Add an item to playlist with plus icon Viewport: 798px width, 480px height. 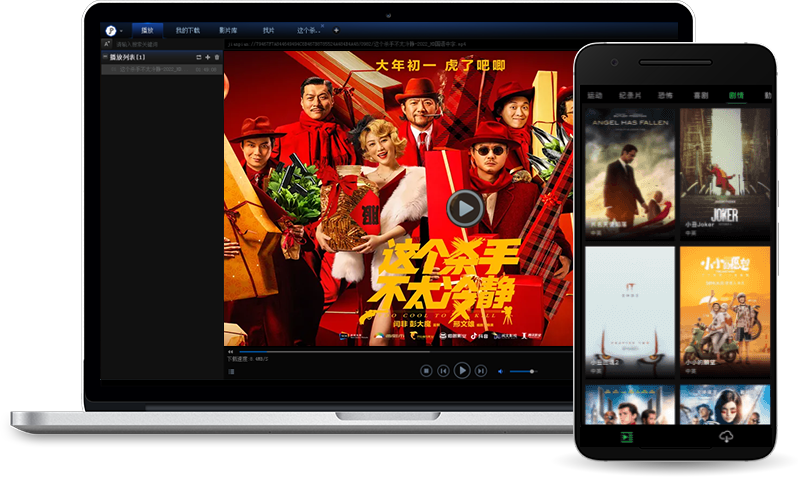(x=208, y=58)
